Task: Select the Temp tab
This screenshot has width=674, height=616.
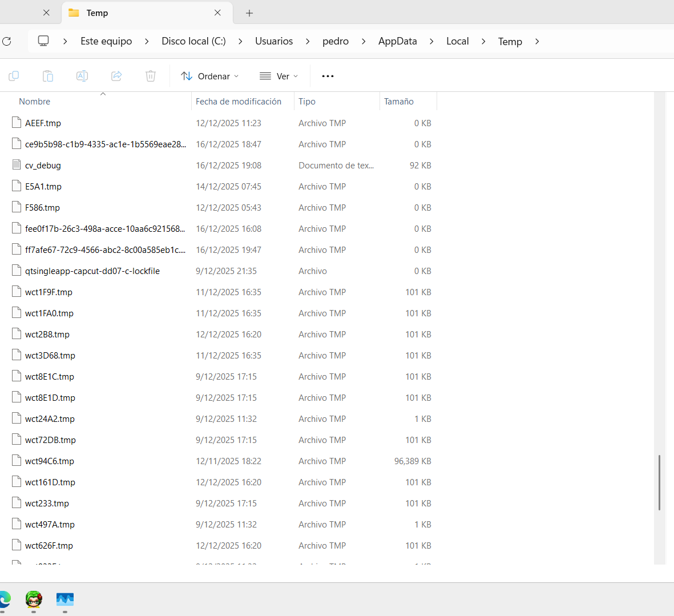Action: [x=147, y=13]
